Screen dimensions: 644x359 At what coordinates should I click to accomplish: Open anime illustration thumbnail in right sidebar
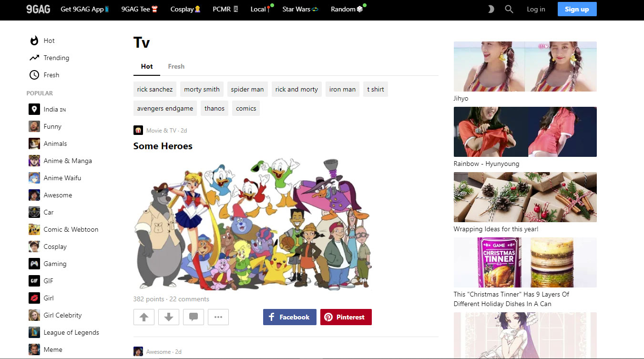(x=525, y=336)
